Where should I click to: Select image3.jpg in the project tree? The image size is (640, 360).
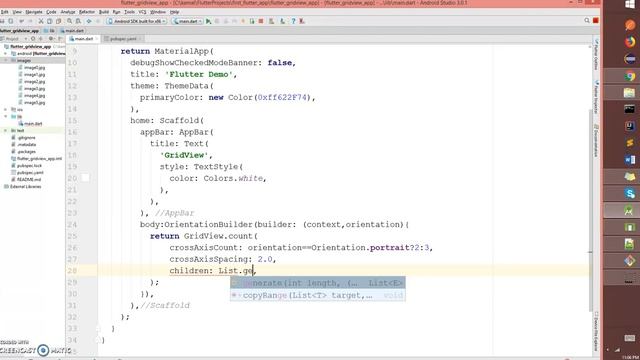[33, 89]
